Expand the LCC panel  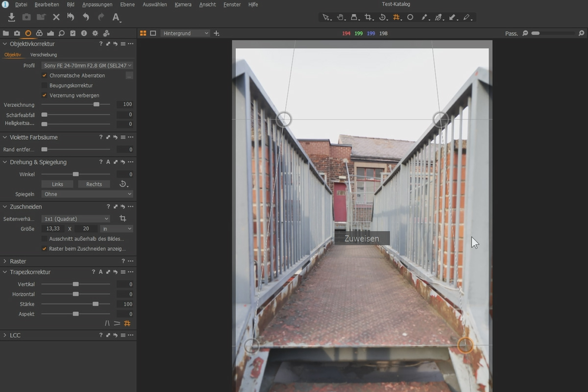pyautogui.click(x=5, y=335)
